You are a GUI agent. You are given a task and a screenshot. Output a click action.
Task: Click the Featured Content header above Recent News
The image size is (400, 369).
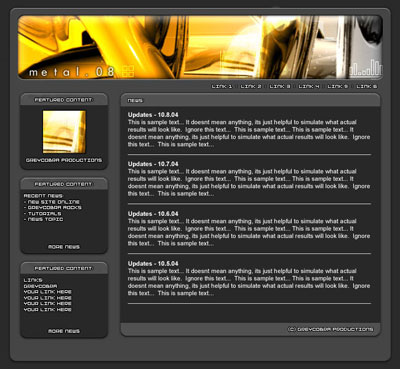coord(64,184)
